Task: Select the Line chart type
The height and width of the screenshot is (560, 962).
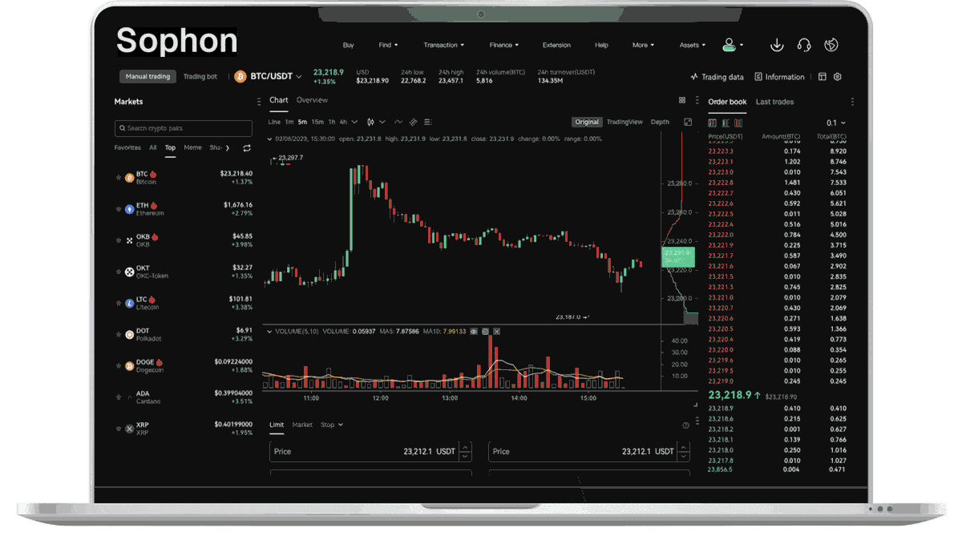Action: pyautogui.click(x=274, y=122)
